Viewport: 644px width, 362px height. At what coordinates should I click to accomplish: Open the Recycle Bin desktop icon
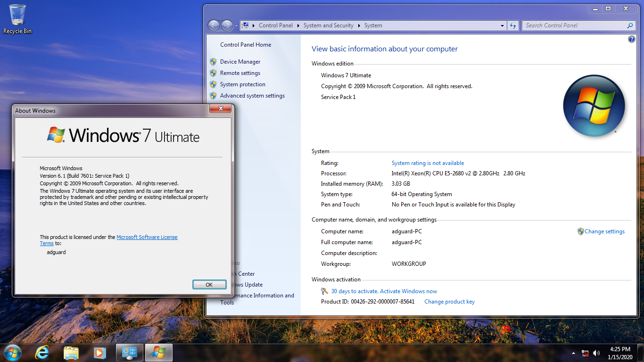pos(17,19)
